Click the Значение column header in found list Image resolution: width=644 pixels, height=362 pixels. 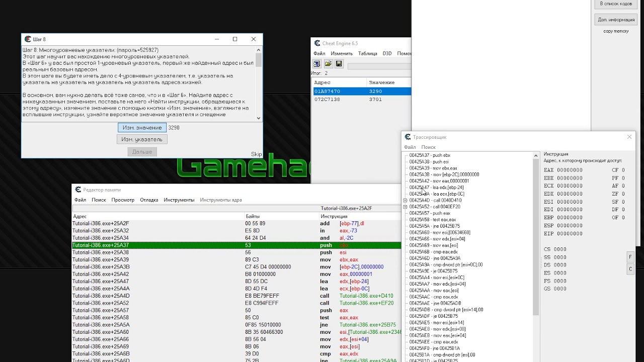pos(389,82)
